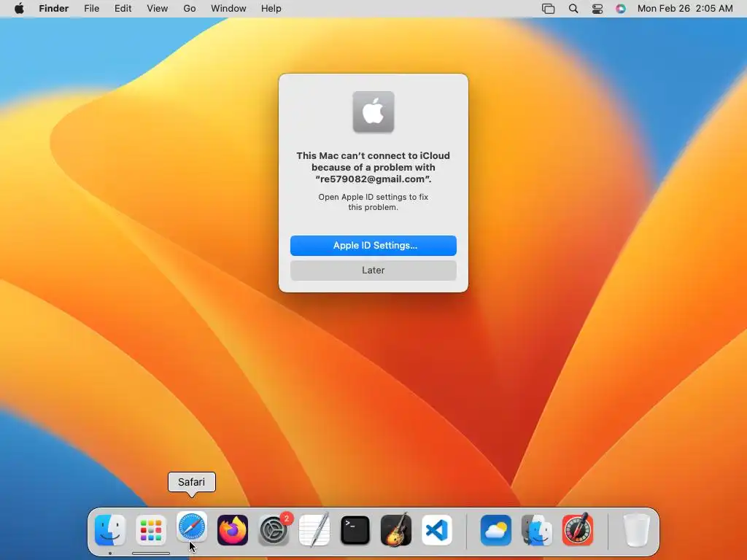Open Spotlight search in menu bar

click(573, 9)
